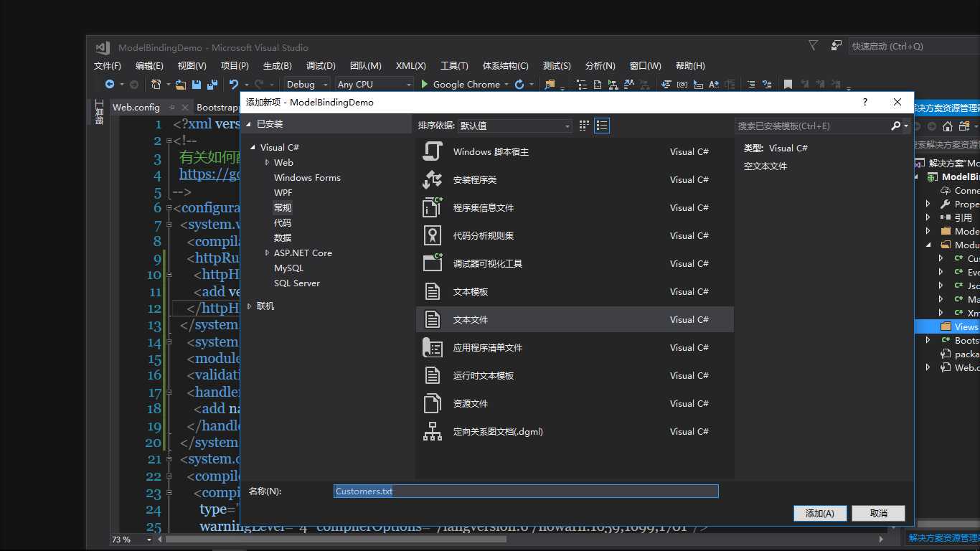Click the green Start debugging arrow

(x=425, y=84)
